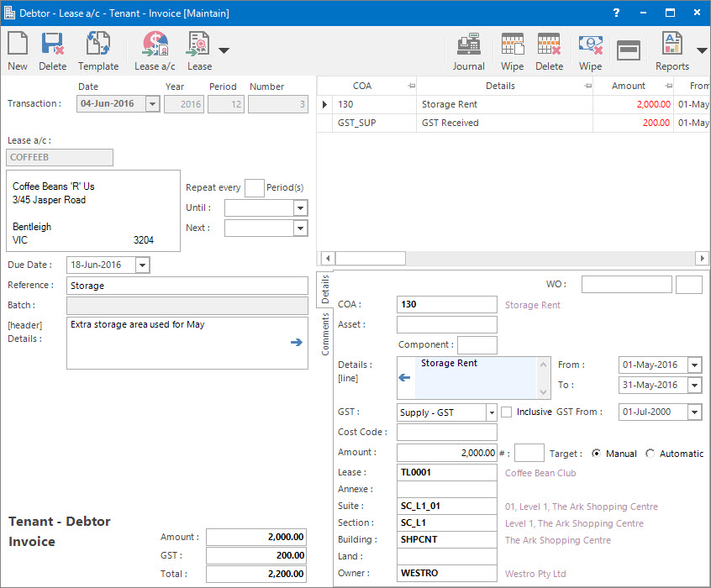Click the header Details text area
Viewport: 711px width, 588px height.
(187, 344)
